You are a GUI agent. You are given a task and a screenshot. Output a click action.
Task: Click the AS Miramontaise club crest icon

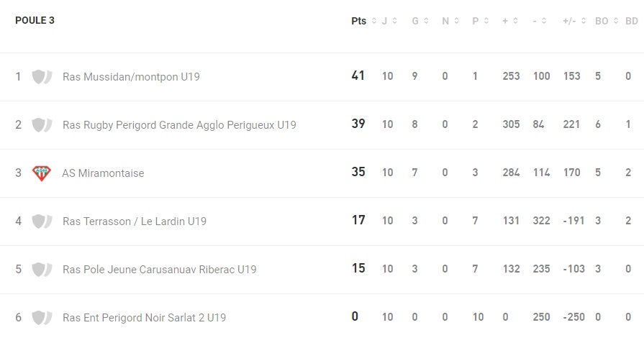point(42,173)
